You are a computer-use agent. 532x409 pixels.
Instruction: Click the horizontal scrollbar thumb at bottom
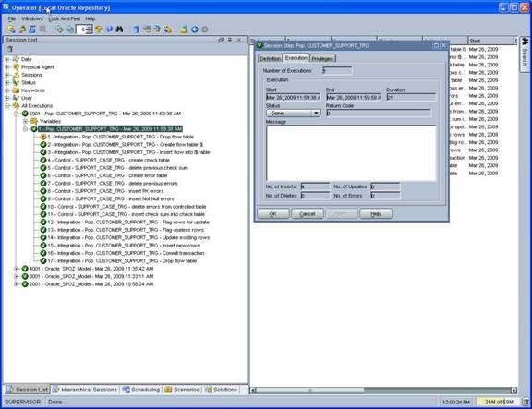click(309, 391)
